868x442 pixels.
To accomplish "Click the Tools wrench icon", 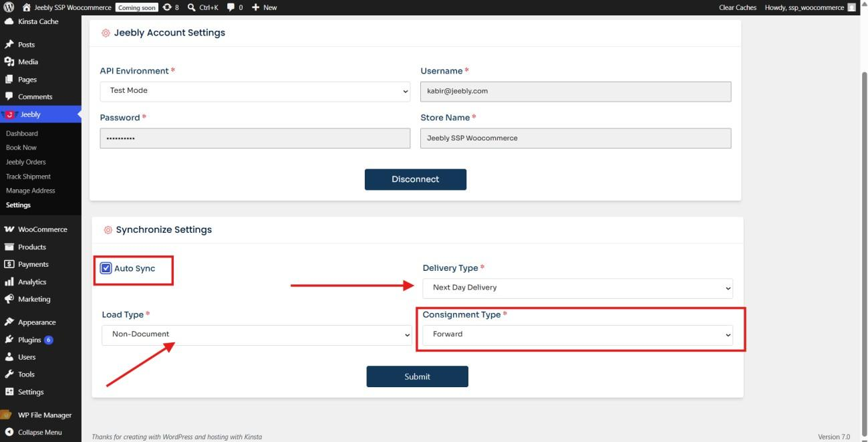I will pos(9,374).
